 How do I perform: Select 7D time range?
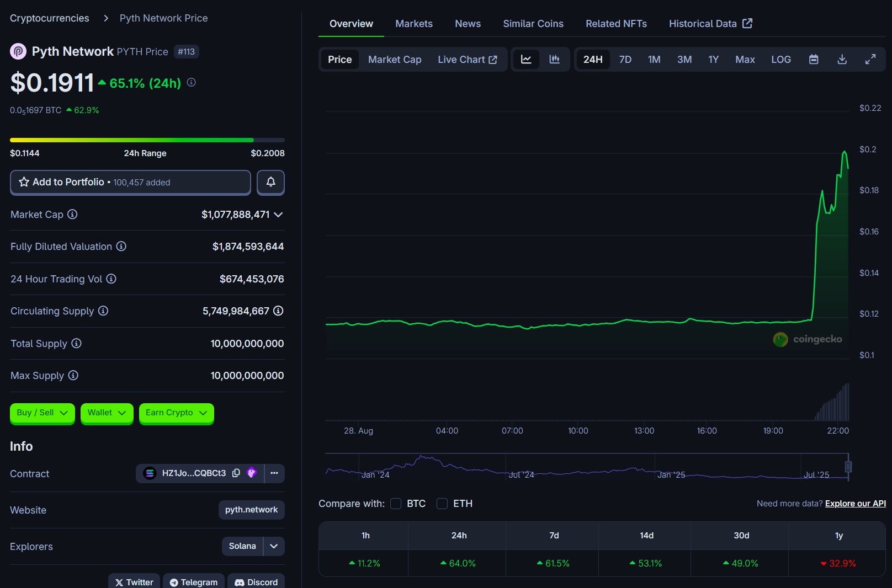pyautogui.click(x=625, y=60)
